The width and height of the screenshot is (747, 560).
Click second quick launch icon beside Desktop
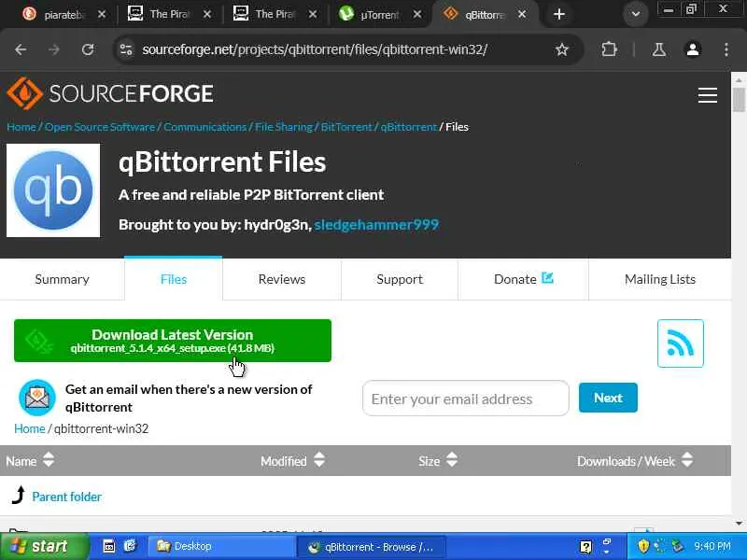tap(130, 546)
